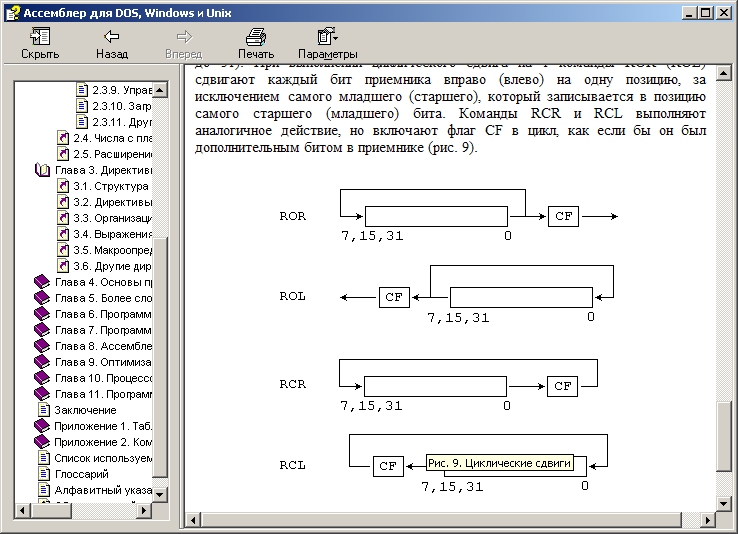Minimize the help window
The image size is (738, 534).
[689, 13]
